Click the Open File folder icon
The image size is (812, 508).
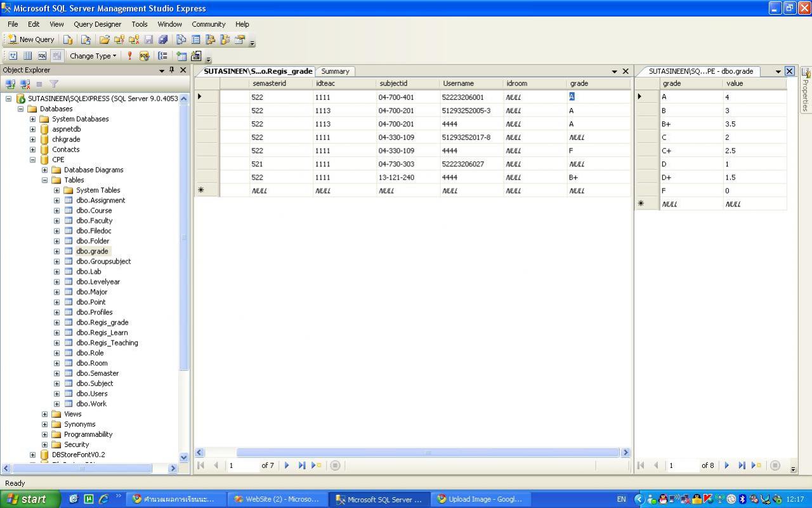pyautogui.click(x=105, y=39)
